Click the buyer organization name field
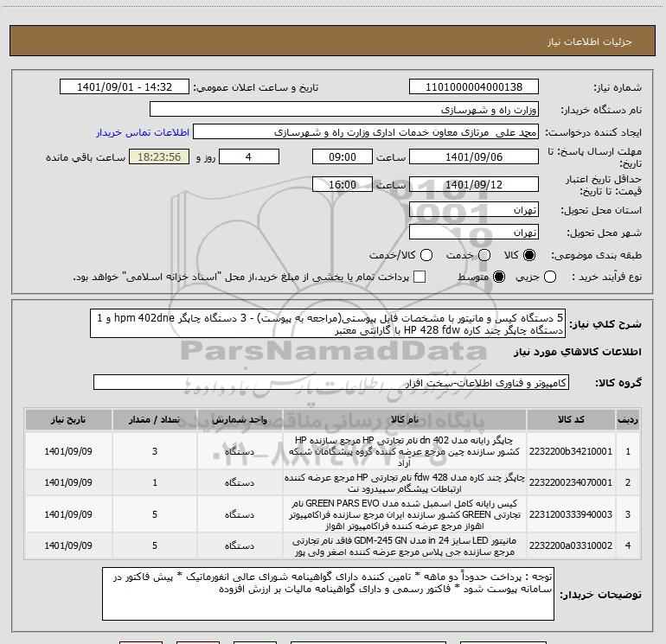666x644 pixels. pos(344,110)
